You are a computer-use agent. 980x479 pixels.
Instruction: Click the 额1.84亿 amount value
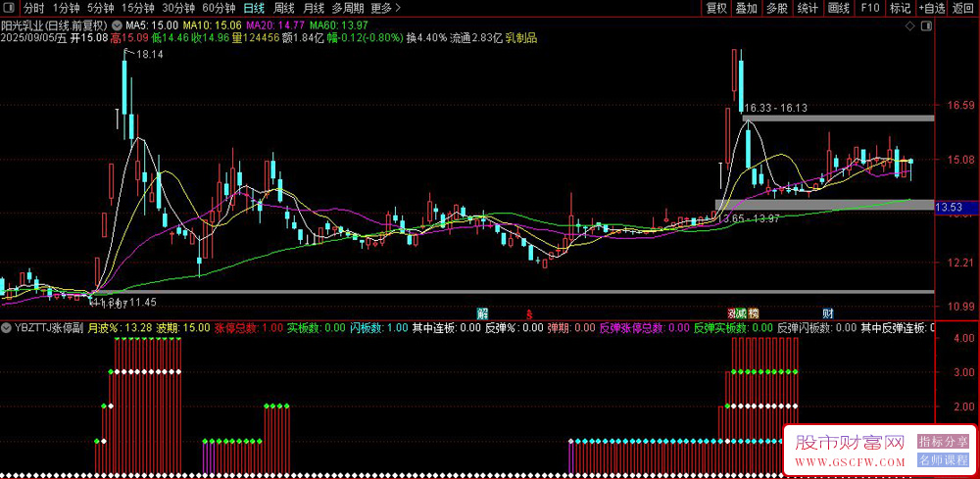pos(303,38)
